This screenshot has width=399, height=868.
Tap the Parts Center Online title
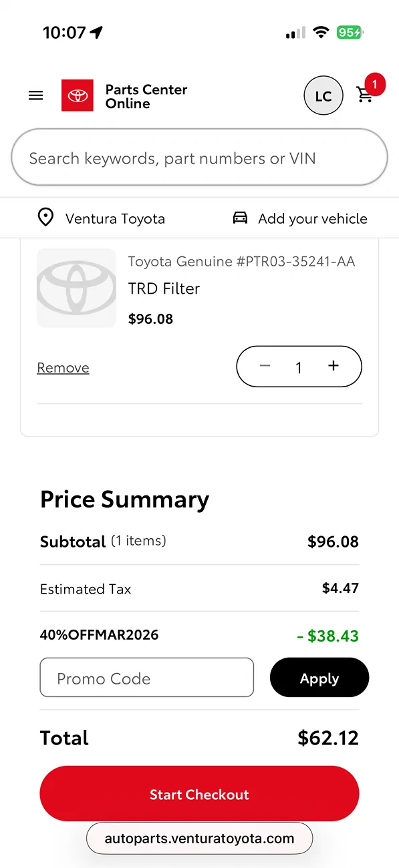pos(146,96)
